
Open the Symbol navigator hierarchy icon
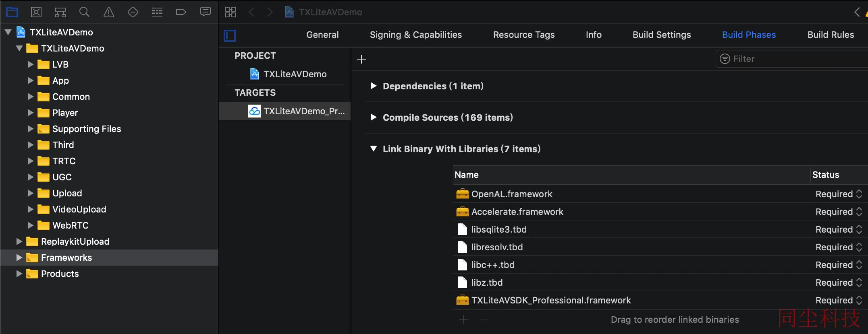point(60,12)
